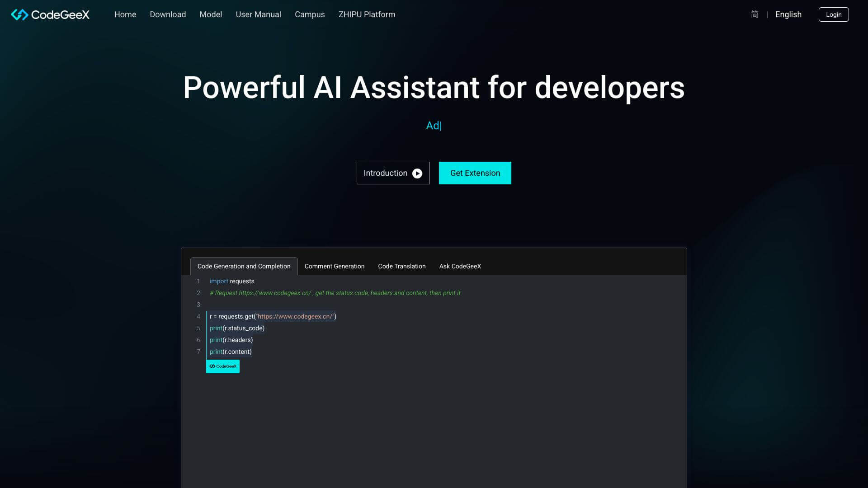This screenshot has width=868, height=488.
Task: Switch to the Code Translation tab
Action: [401, 266]
